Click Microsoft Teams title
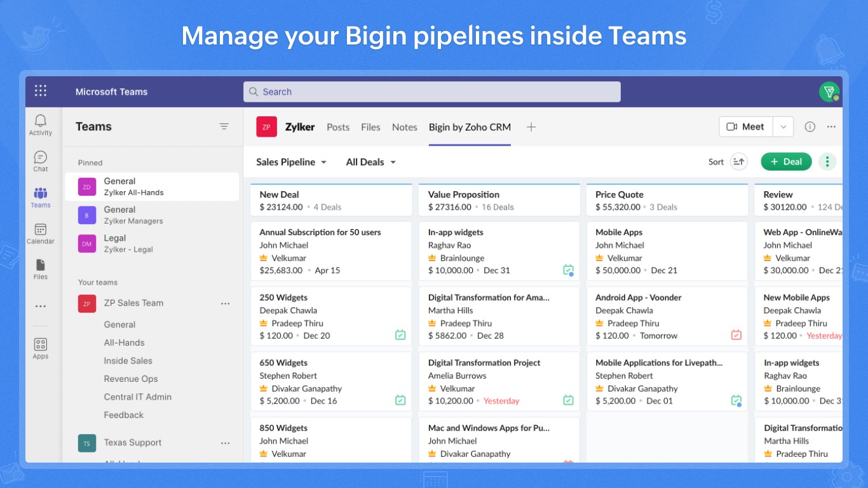The width and height of the screenshot is (868, 488). (111, 91)
